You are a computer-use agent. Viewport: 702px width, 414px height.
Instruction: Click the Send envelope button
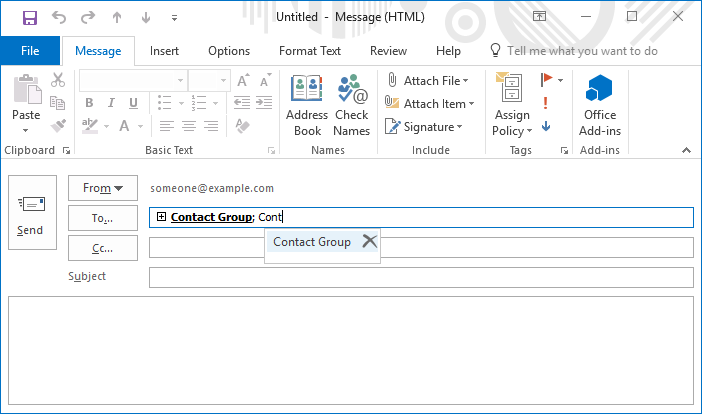click(x=31, y=213)
